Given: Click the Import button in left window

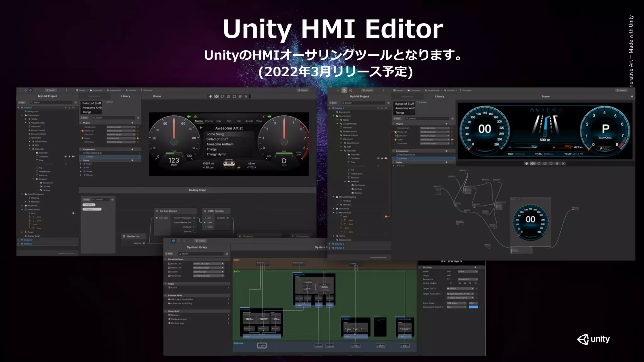Looking at the screenshot, I should 51,90.
